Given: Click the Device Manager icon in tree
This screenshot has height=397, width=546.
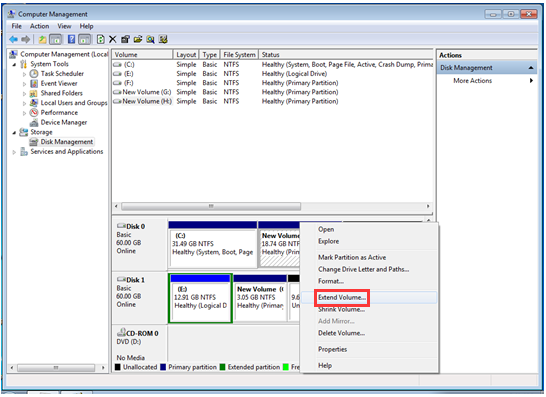Looking at the screenshot, I should point(34,122).
